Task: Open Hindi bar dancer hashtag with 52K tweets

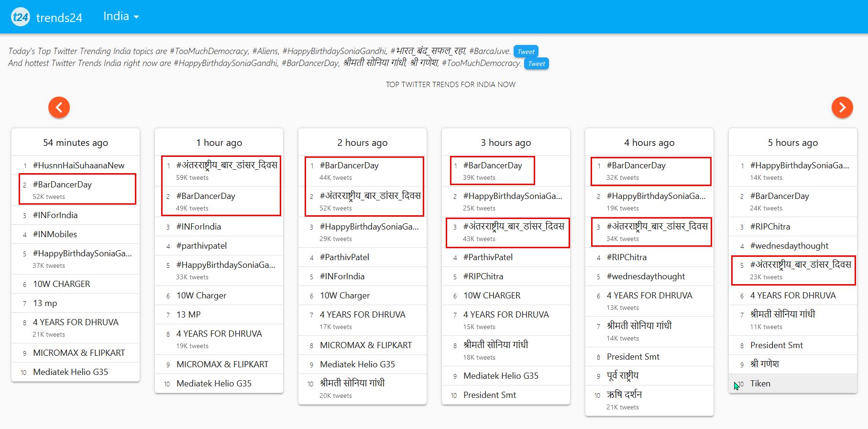Action: coord(370,196)
